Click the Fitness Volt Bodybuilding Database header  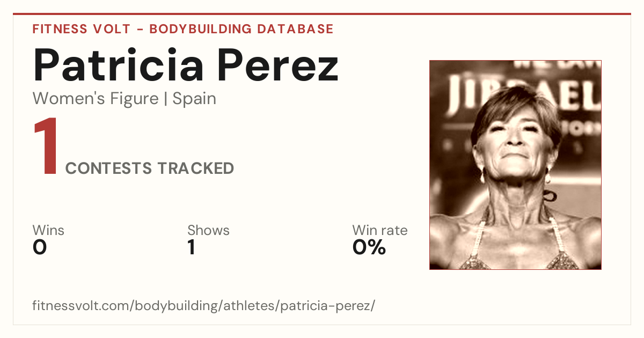pyautogui.click(x=183, y=29)
